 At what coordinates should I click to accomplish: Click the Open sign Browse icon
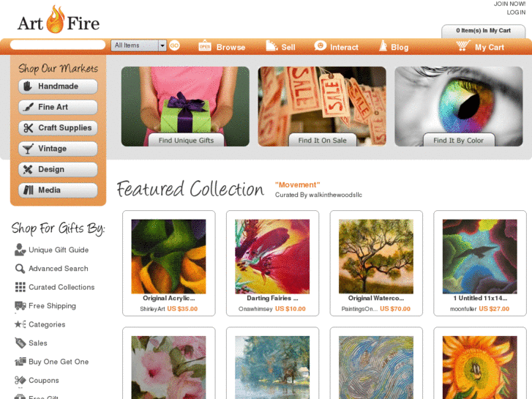pos(205,46)
